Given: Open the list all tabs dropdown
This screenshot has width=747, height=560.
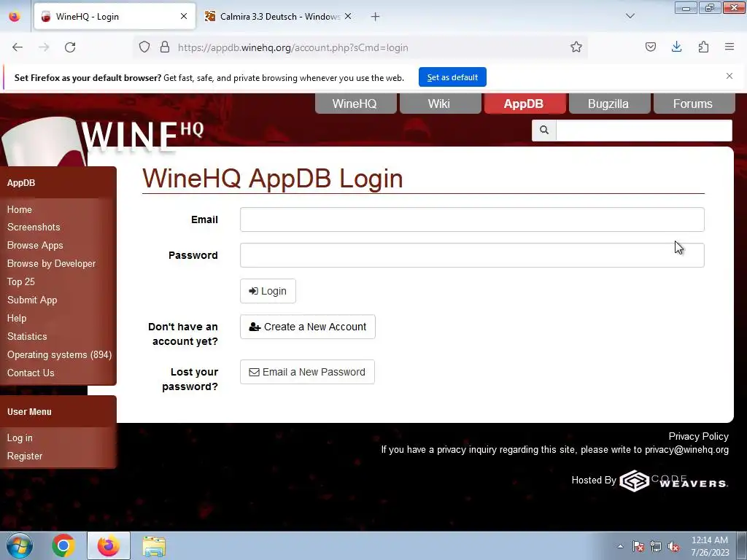Looking at the screenshot, I should [x=630, y=16].
